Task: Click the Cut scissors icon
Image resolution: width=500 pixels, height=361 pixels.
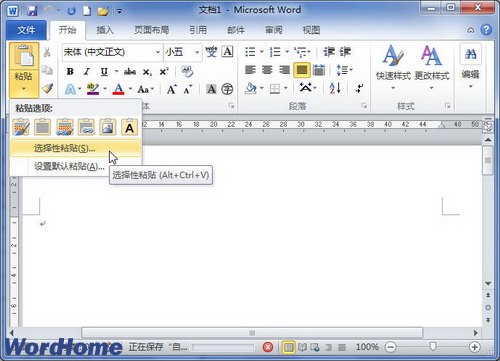Action: [47, 52]
